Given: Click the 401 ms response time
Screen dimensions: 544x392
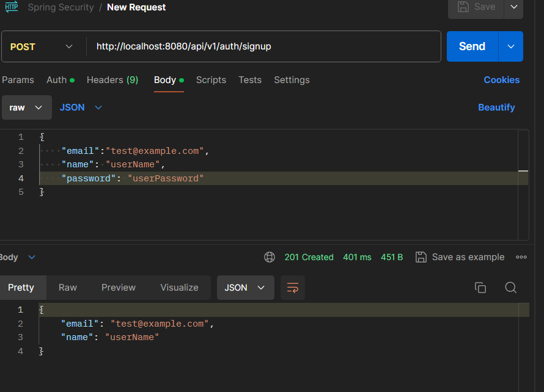Looking at the screenshot, I should pos(357,257).
